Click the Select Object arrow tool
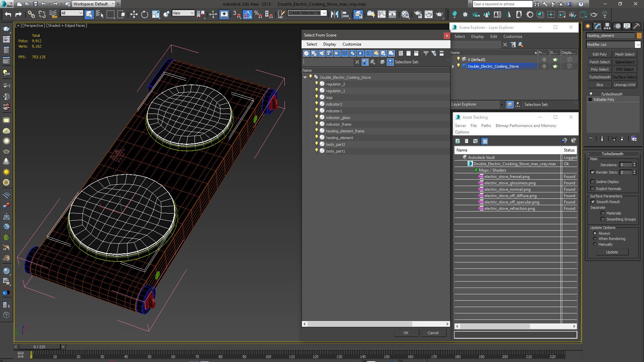Viewport: 644px width, 362px height. tap(89, 14)
